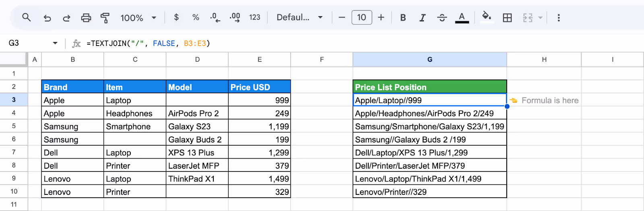Select price cell 379
Screen dimensions: 644x211
click(x=260, y=165)
